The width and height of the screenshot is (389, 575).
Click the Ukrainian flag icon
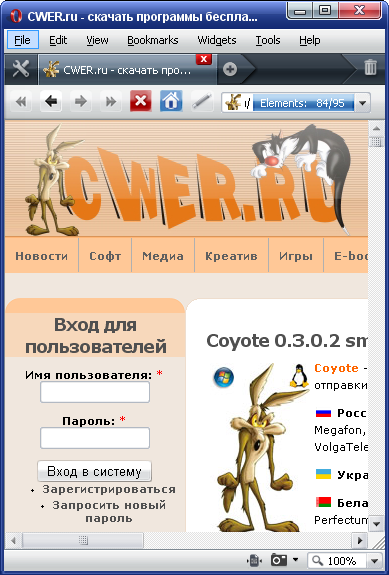(x=323, y=474)
